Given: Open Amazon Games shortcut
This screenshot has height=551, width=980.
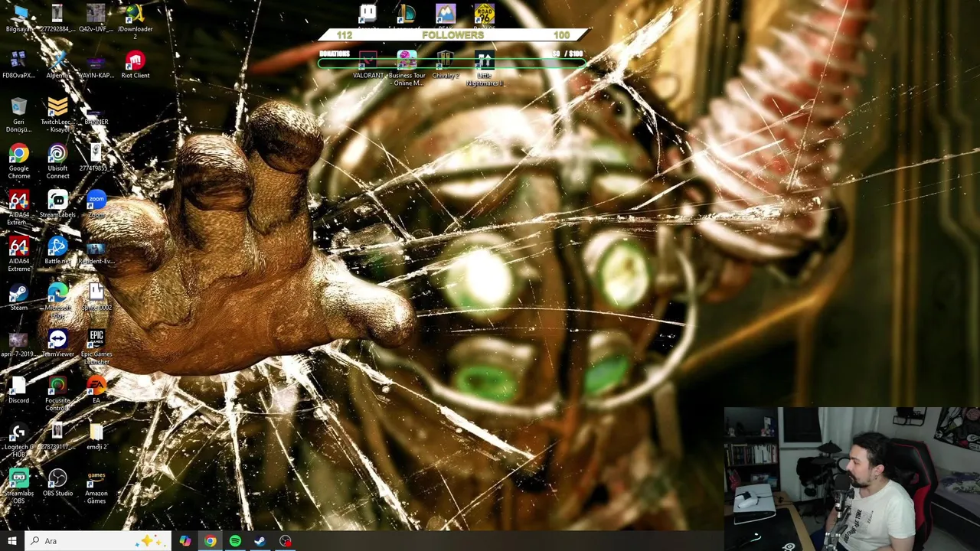Looking at the screenshot, I should (x=96, y=487).
